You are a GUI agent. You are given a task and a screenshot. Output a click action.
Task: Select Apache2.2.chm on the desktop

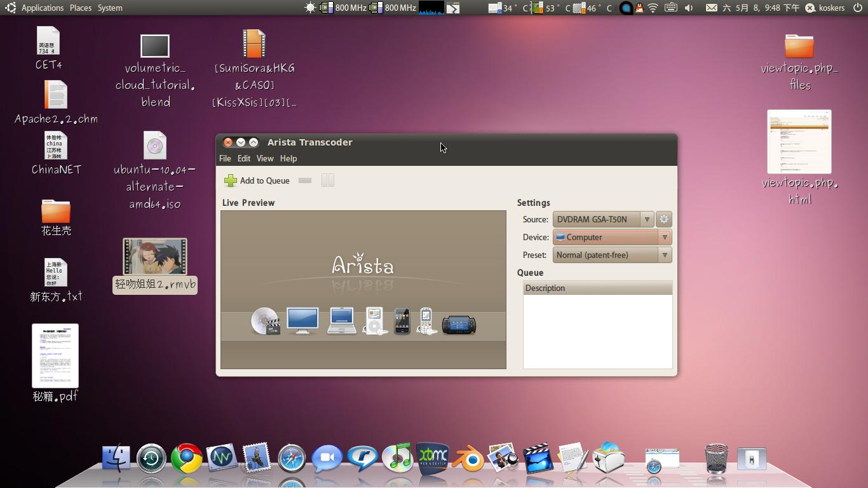click(56, 102)
